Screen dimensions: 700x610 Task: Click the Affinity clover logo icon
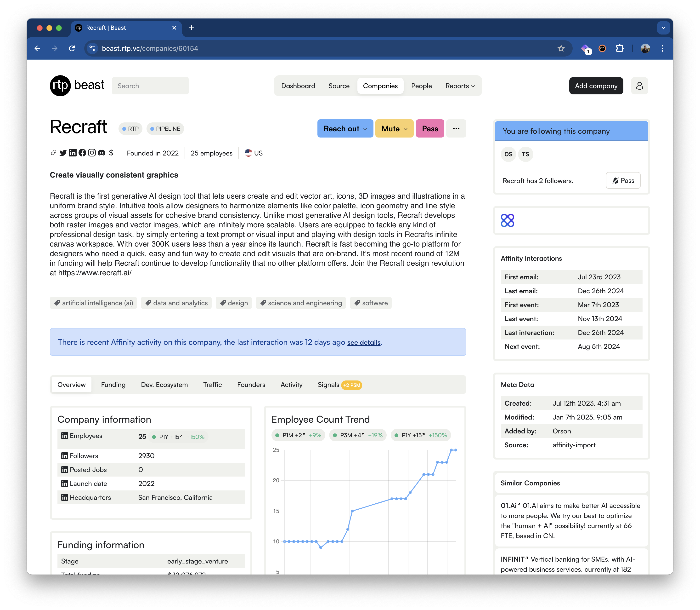(x=507, y=221)
